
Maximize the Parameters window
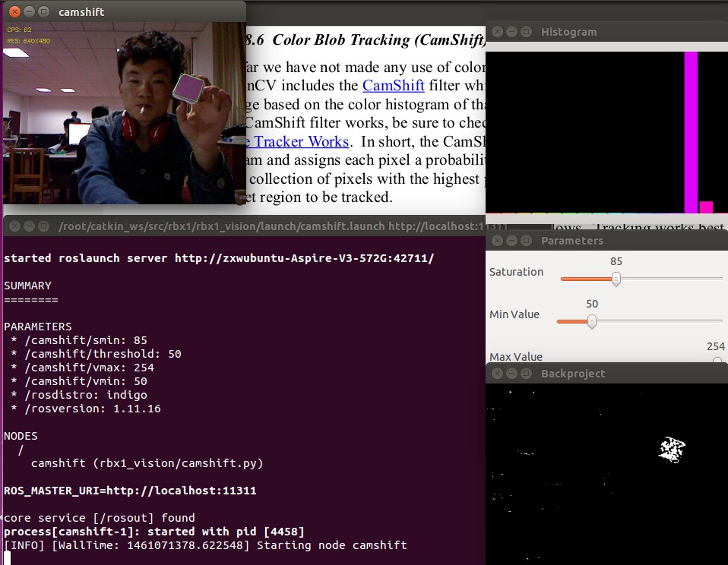[x=526, y=240]
